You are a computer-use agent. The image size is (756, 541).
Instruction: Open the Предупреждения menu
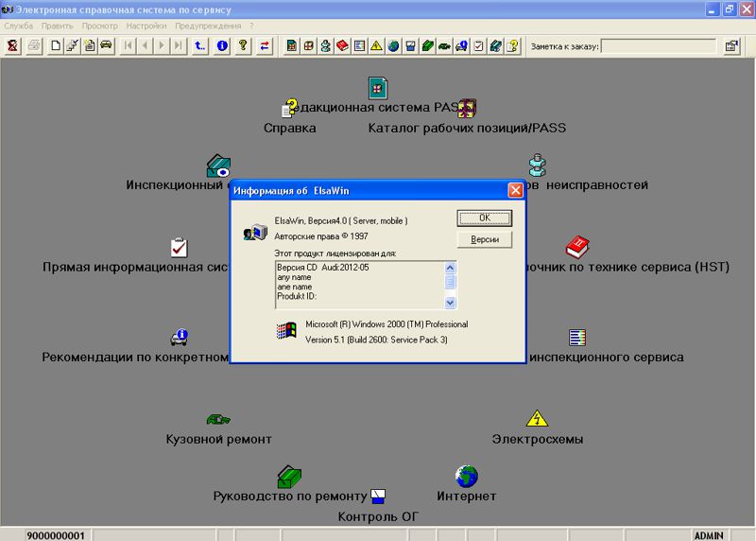point(208,26)
